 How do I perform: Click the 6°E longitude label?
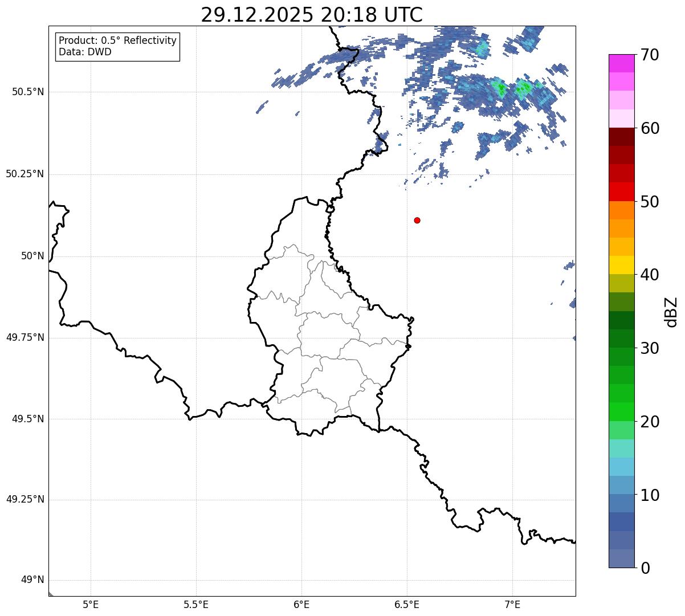click(301, 604)
